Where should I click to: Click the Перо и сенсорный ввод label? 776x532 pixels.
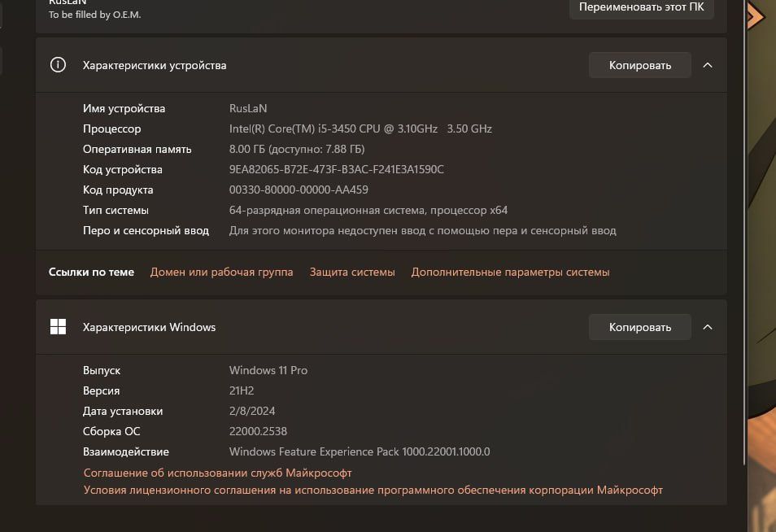coord(146,231)
